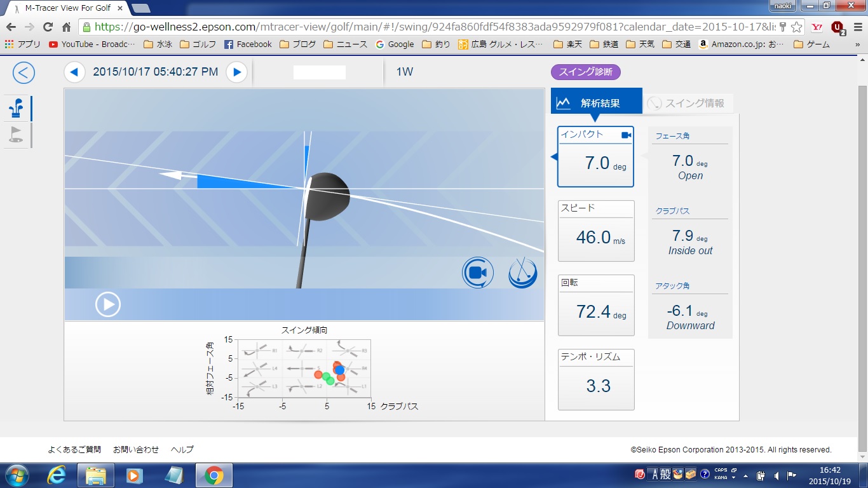The image size is (868, 488).
Task: Click the browser home button
Action: point(66,27)
